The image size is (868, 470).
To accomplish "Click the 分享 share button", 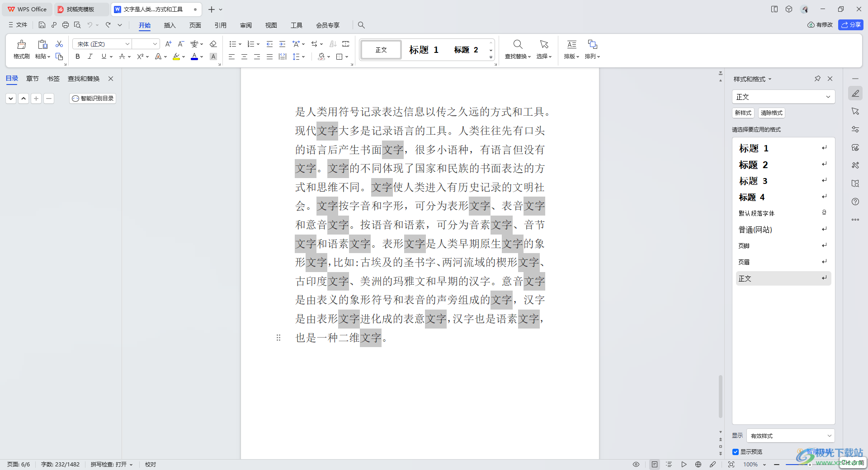I will [x=851, y=25].
